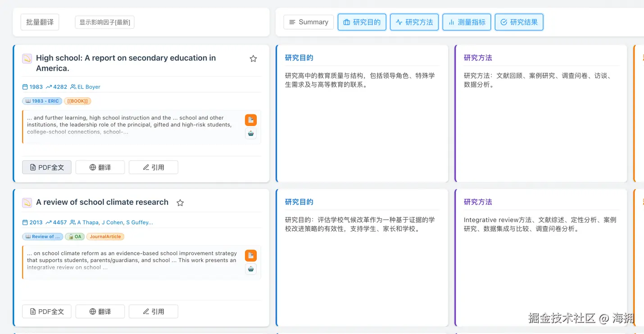Click the 'Review of ...' journal tag
Screen dimensions: 644x334
pos(42,236)
